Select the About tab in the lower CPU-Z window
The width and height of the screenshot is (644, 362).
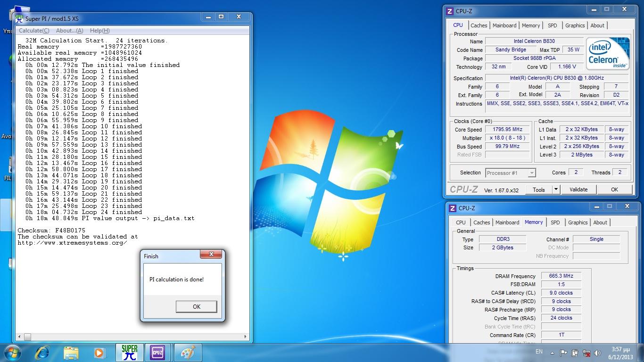(600, 222)
